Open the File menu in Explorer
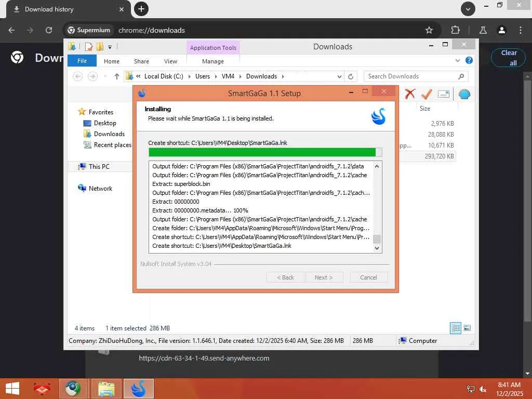The image size is (532, 399). click(x=82, y=61)
